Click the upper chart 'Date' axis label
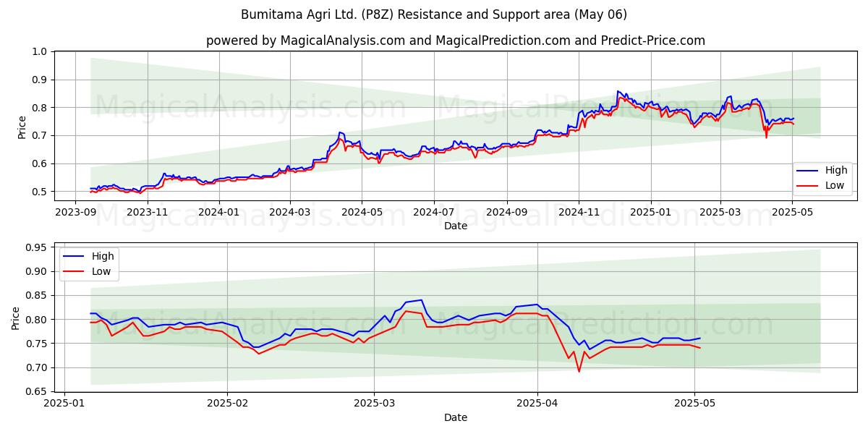The image size is (868, 434). point(456,226)
